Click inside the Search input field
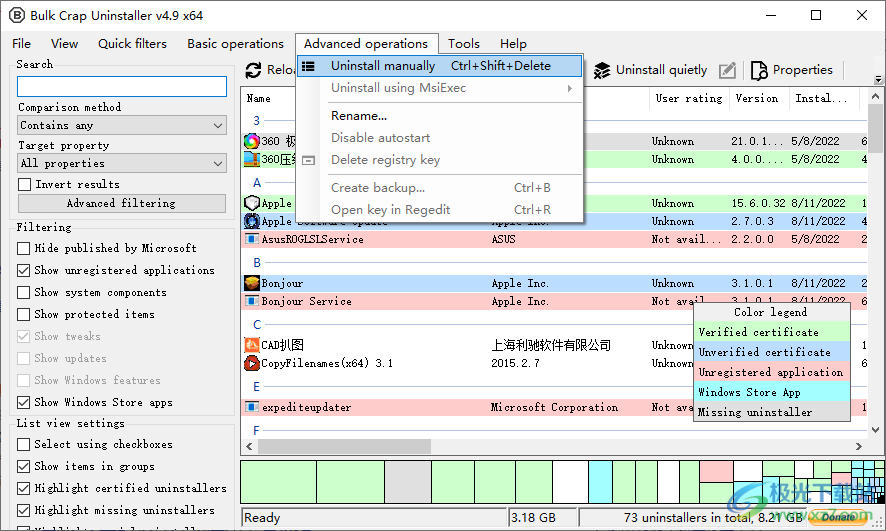 (x=122, y=86)
